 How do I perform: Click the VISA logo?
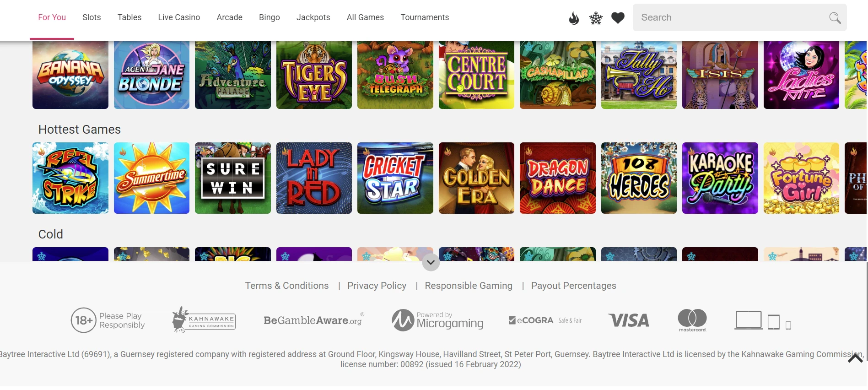coord(629,320)
